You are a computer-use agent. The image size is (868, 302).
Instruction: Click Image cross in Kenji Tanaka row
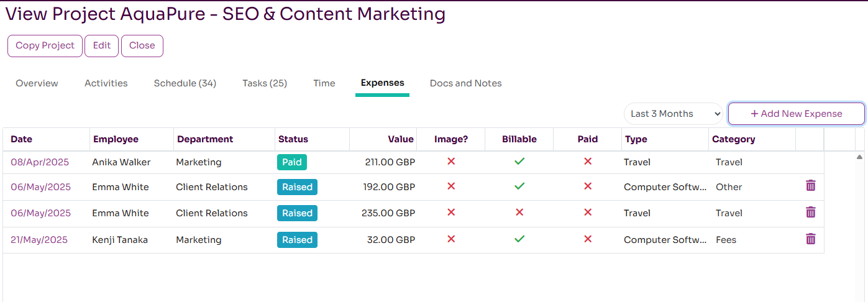451,239
